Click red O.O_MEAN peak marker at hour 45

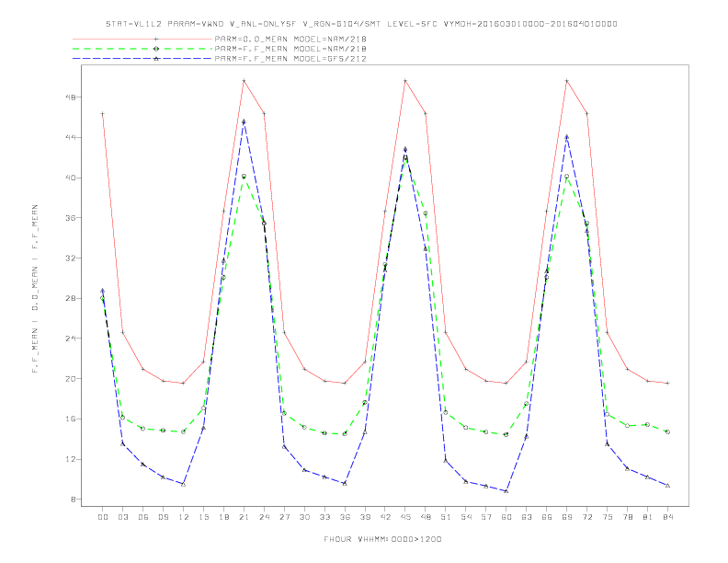(405, 81)
